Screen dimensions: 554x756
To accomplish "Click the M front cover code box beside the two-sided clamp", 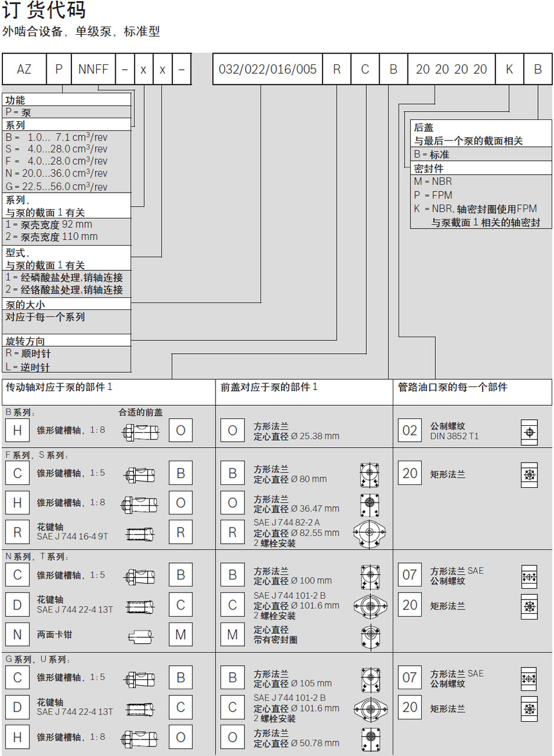I will [181, 635].
